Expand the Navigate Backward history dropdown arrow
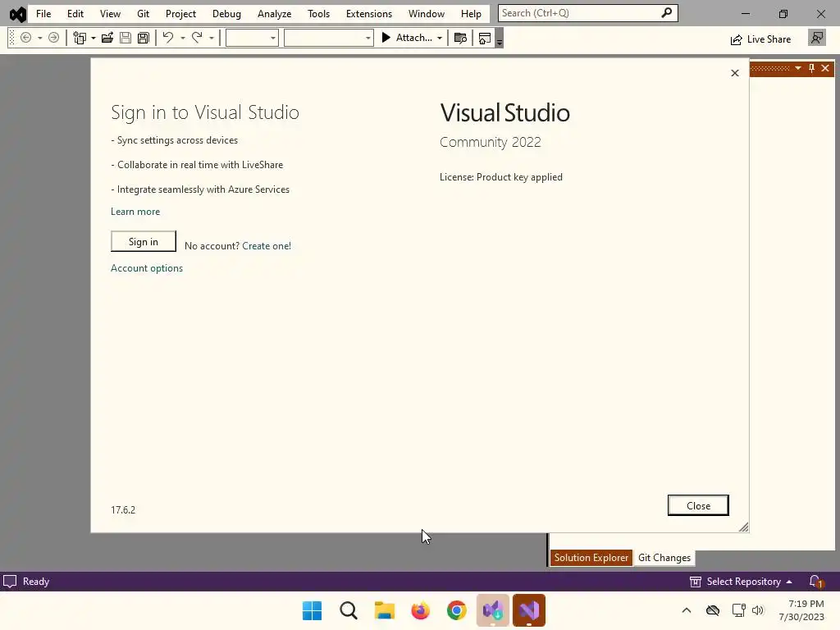This screenshot has height=630, width=840. point(39,38)
